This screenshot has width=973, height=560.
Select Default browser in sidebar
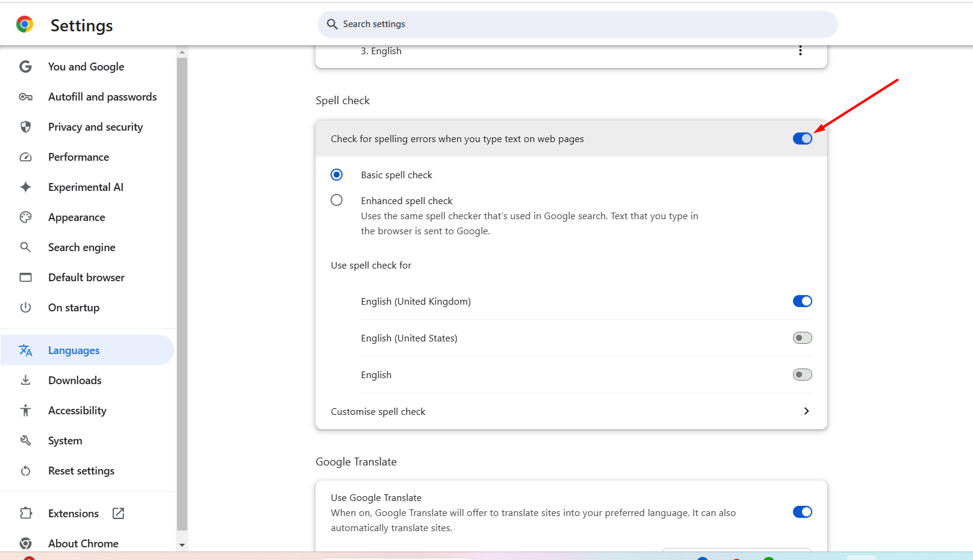coord(87,278)
